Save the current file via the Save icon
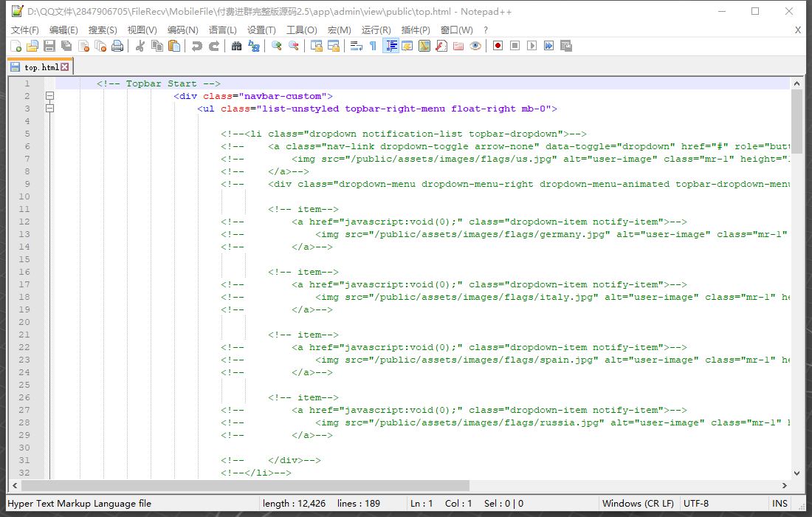Image resolution: width=812 pixels, height=517 pixels. tap(49, 46)
